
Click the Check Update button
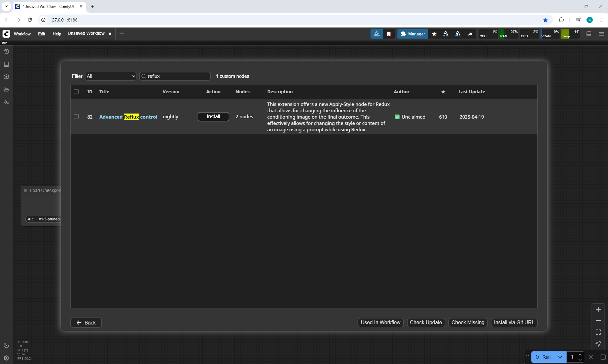tap(426, 323)
